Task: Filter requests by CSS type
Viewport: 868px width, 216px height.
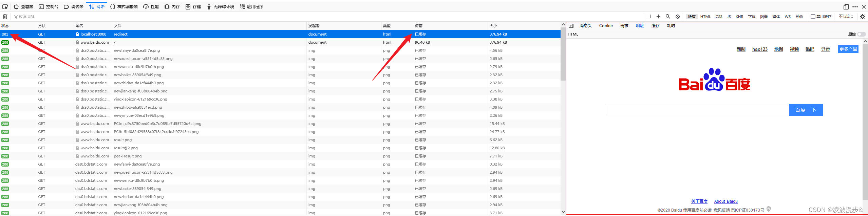Action: [x=719, y=17]
